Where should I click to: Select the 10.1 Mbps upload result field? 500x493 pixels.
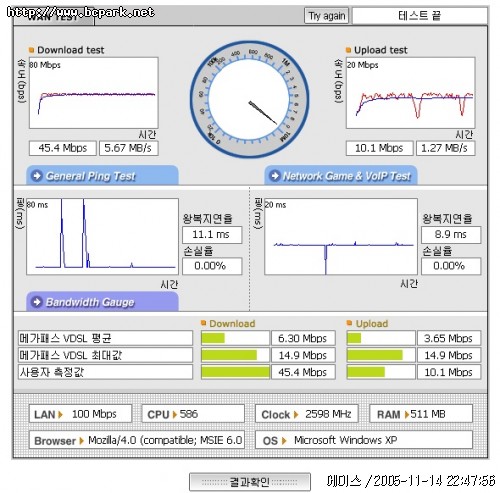coord(379,148)
